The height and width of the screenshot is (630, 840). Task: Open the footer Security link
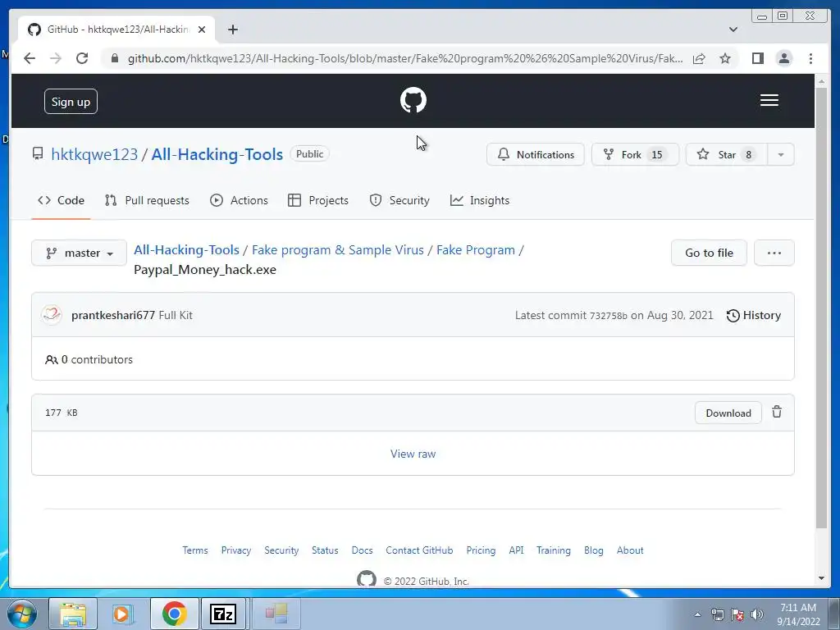point(281,550)
